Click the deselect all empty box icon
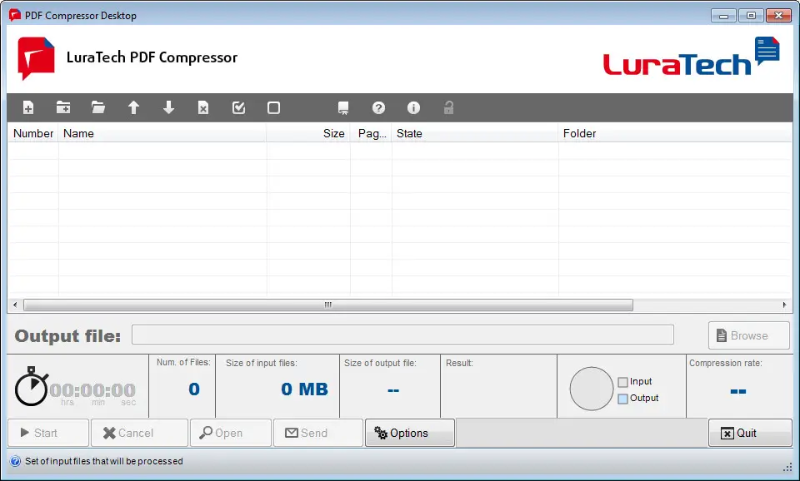 [273, 108]
